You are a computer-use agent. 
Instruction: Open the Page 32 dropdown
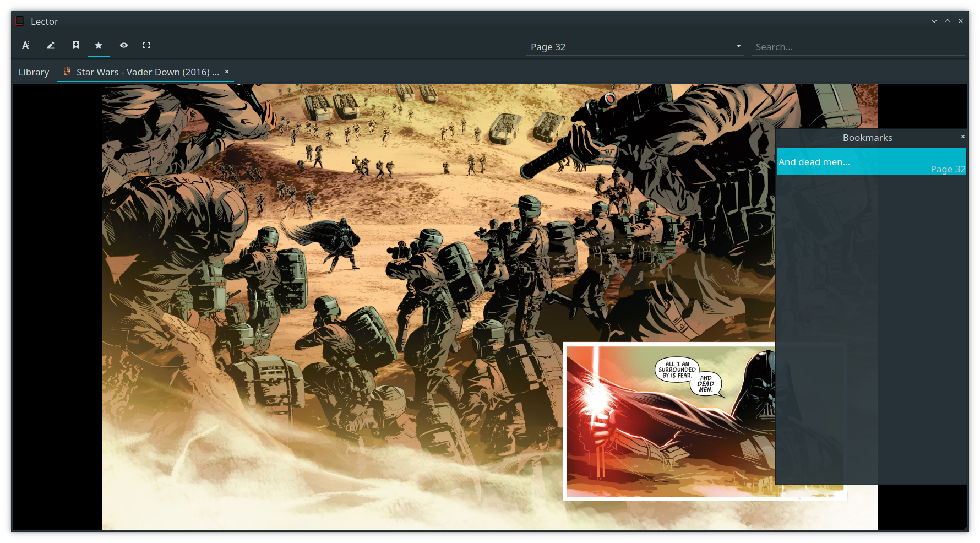pos(635,47)
